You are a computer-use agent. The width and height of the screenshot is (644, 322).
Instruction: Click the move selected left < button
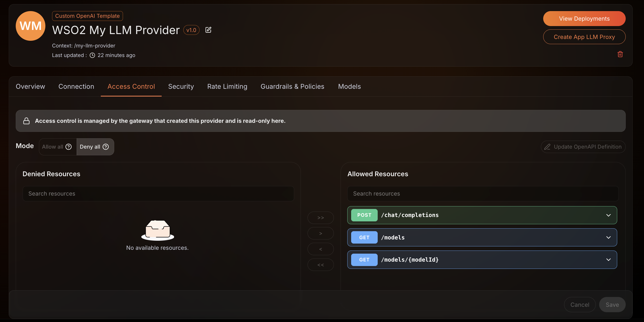coord(321,249)
